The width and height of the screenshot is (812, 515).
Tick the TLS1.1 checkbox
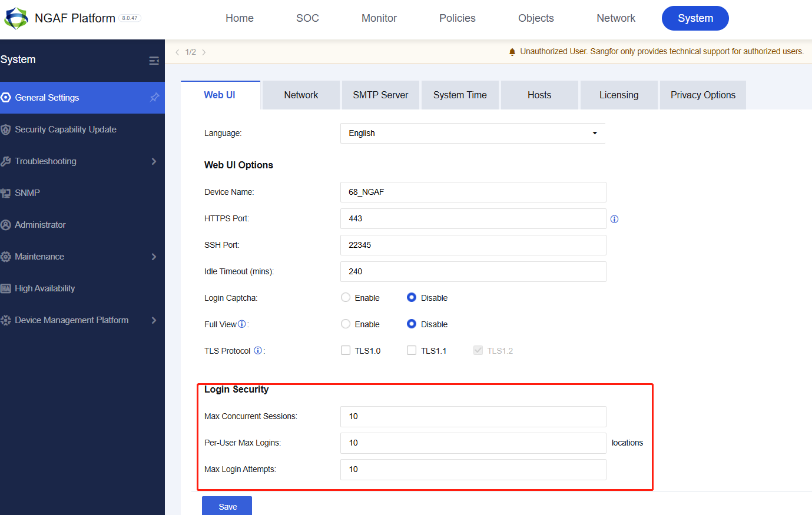point(412,351)
